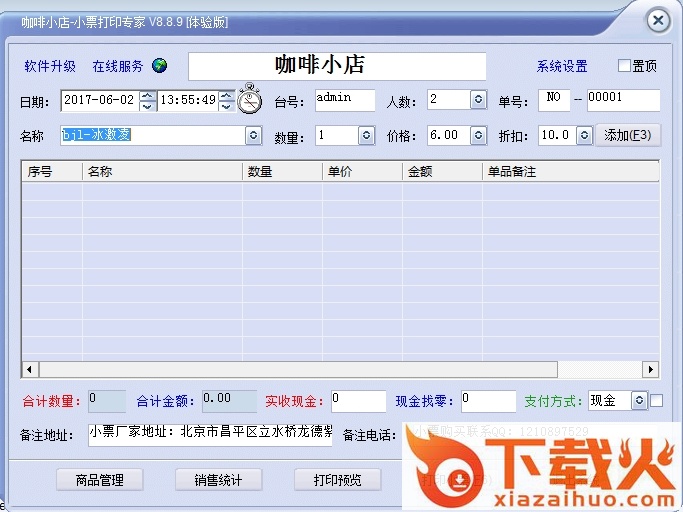This screenshot has height=512, width=683.
Task: Tick the checkbox beside payment method
Action: (656, 401)
